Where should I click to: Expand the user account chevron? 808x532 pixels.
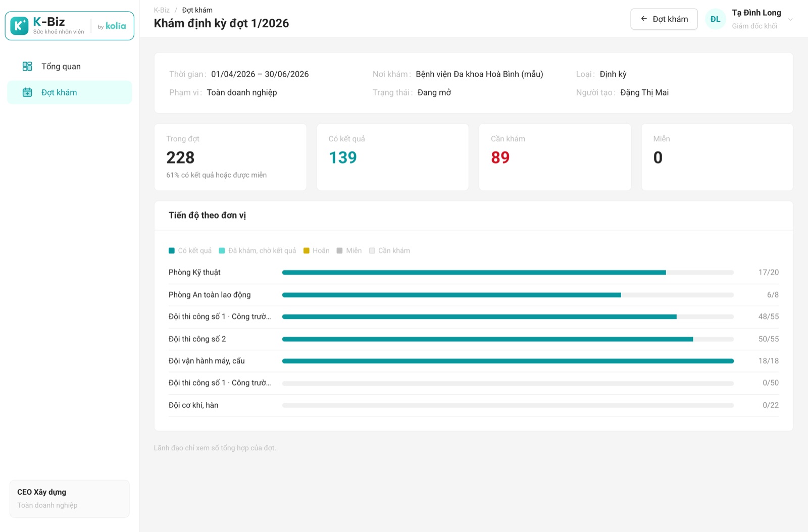790,20
